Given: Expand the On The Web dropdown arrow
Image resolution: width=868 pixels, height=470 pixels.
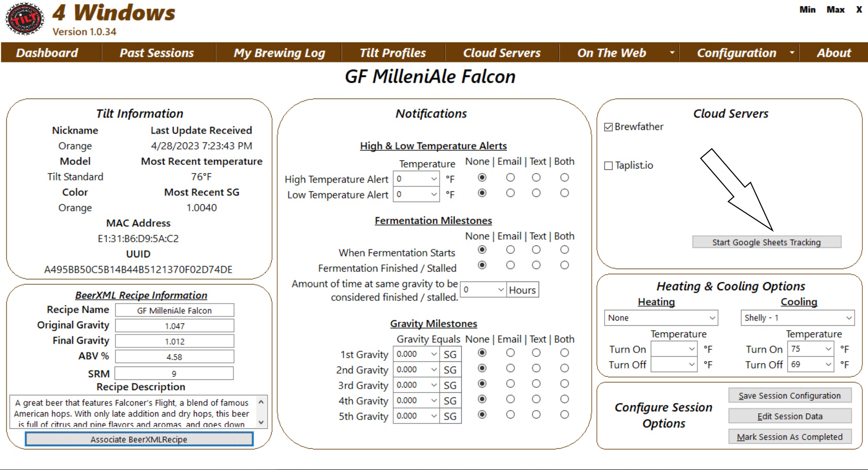Looking at the screenshot, I should point(672,53).
